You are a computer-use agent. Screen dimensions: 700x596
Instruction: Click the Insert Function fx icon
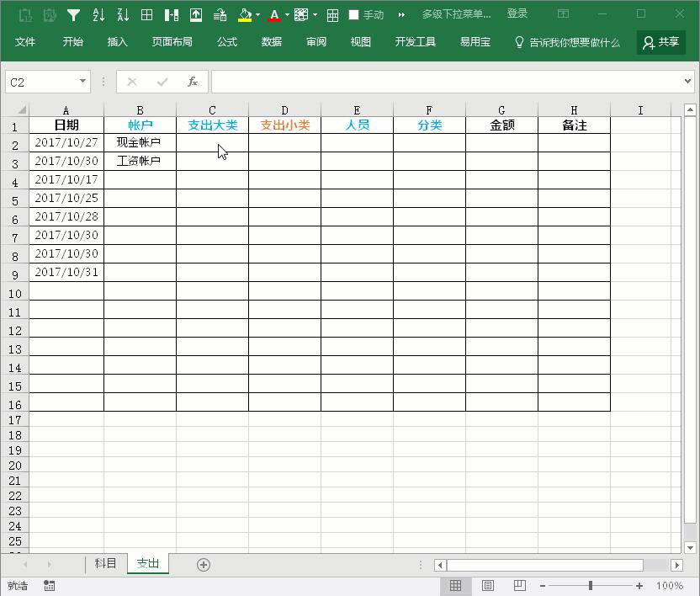[194, 82]
